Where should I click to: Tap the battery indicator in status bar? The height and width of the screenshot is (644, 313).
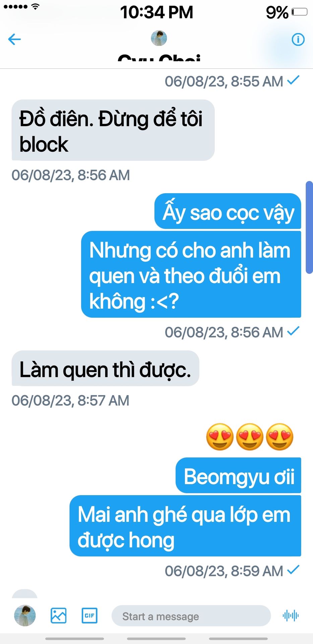[299, 12]
